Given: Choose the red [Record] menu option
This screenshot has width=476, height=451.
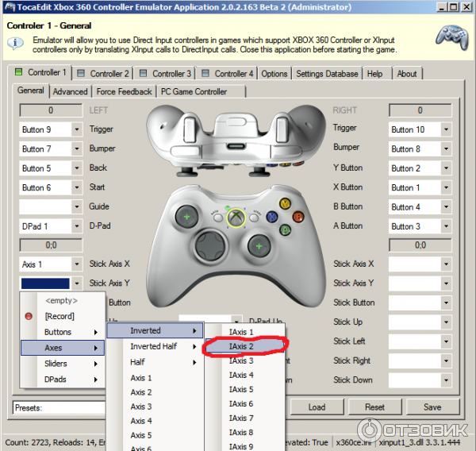Looking at the screenshot, I should tap(59, 316).
